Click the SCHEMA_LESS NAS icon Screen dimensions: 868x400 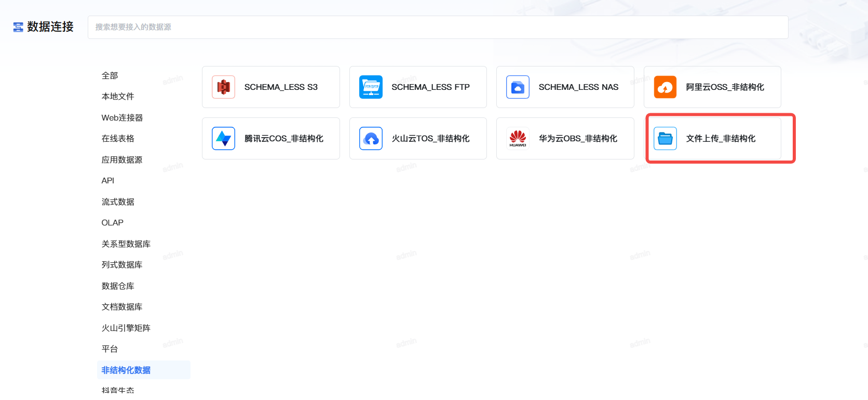518,87
